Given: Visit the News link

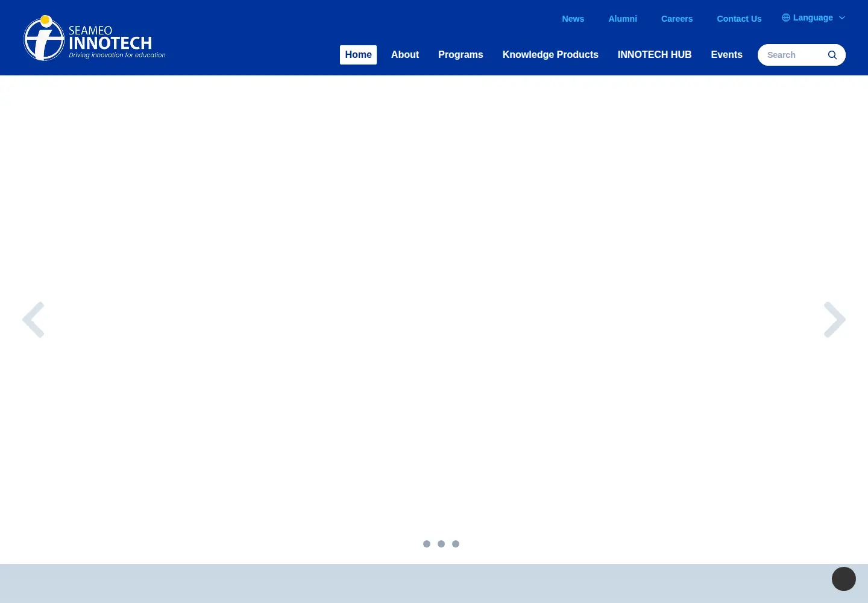Looking at the screenshot, I should (573, 19).
